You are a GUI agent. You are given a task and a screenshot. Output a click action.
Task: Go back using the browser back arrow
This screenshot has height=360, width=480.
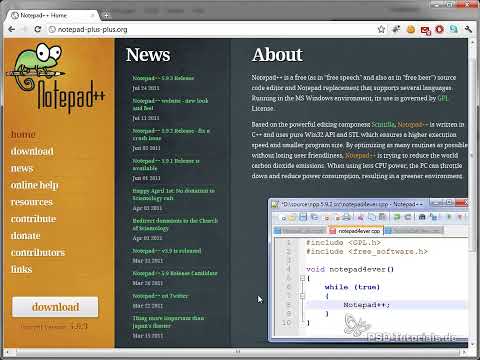point(12,29)
